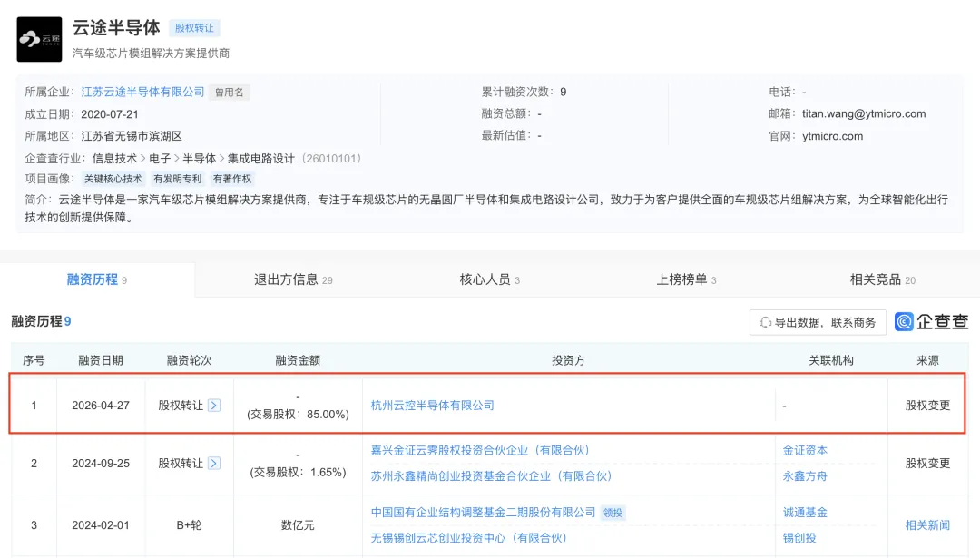
Task: Click the 有发明专利 tag
Action: [x=178, y=179]
